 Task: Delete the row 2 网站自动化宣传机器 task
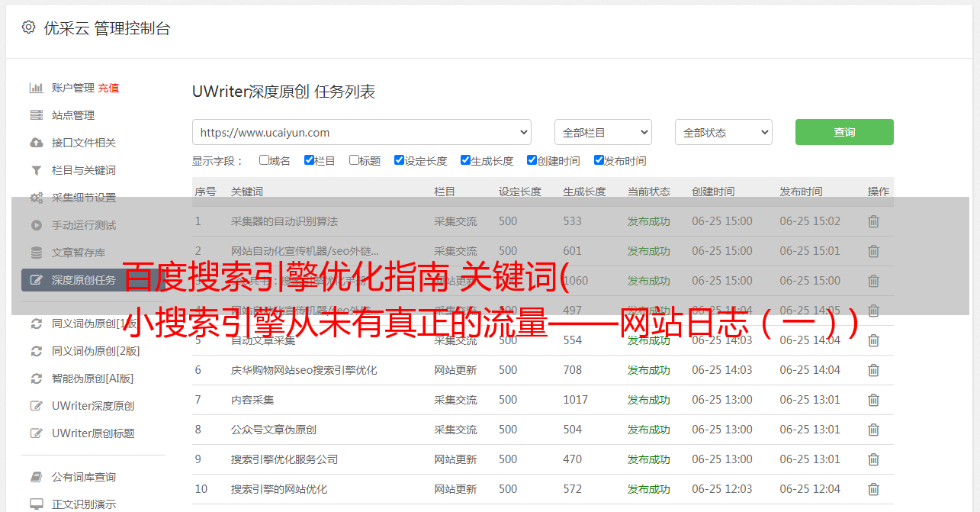[x=874, y=251]
